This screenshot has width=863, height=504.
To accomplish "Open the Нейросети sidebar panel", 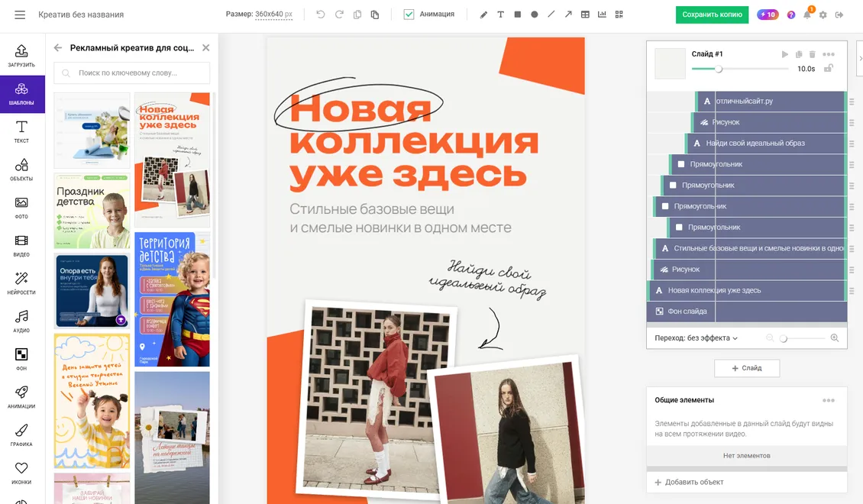I will pyautogui.click(x=21, y=283).
